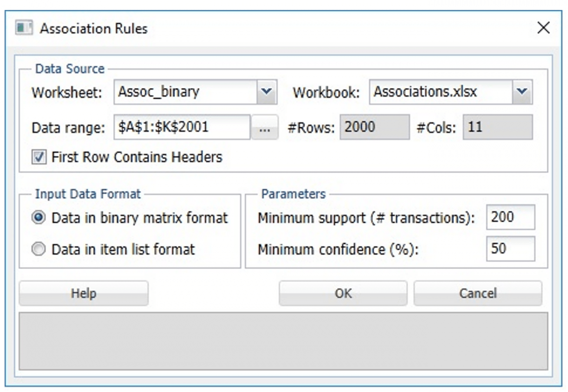Click the Association Rules window icon
Image resolution: width=568 pixels, height=392 pixels.
pyautogui.click(x=24, y=28)
